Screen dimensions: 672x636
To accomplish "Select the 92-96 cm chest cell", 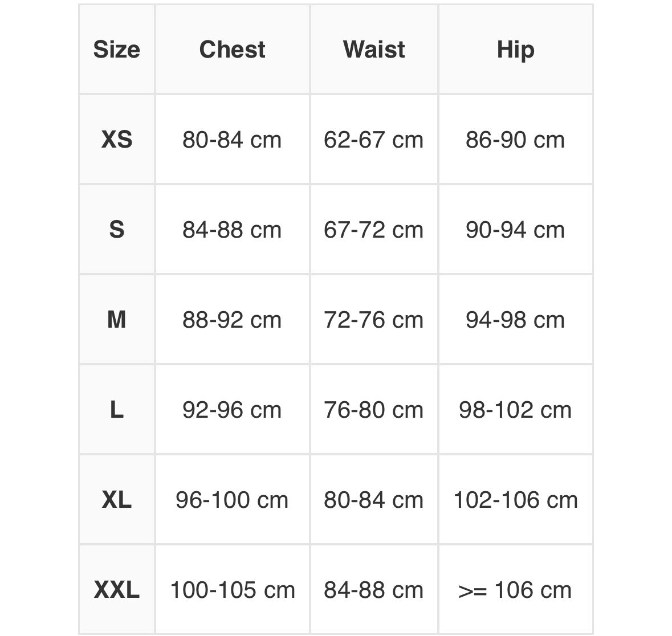I will pyautogui.click(x=233, y=409).
